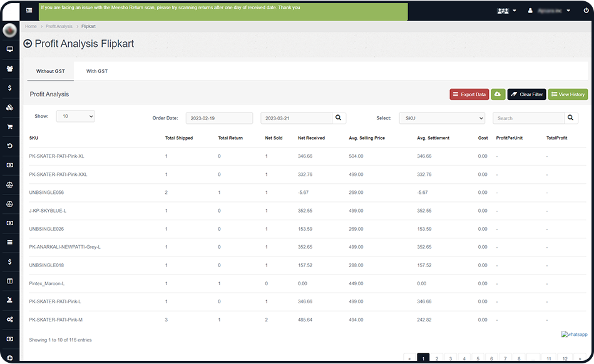594x364 pixels.
Task: Open the gears settings icon in sidebar
Action: (x=10, y=320)
